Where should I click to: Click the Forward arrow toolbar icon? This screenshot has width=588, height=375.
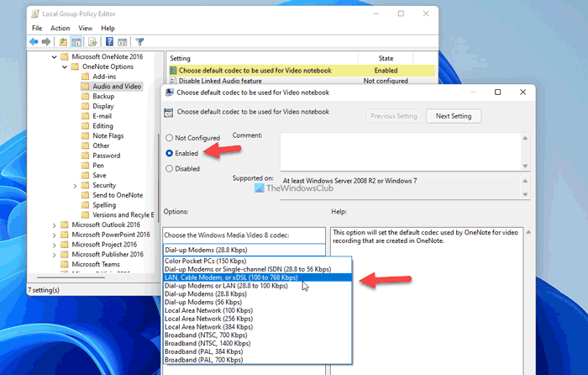(46, 42)
